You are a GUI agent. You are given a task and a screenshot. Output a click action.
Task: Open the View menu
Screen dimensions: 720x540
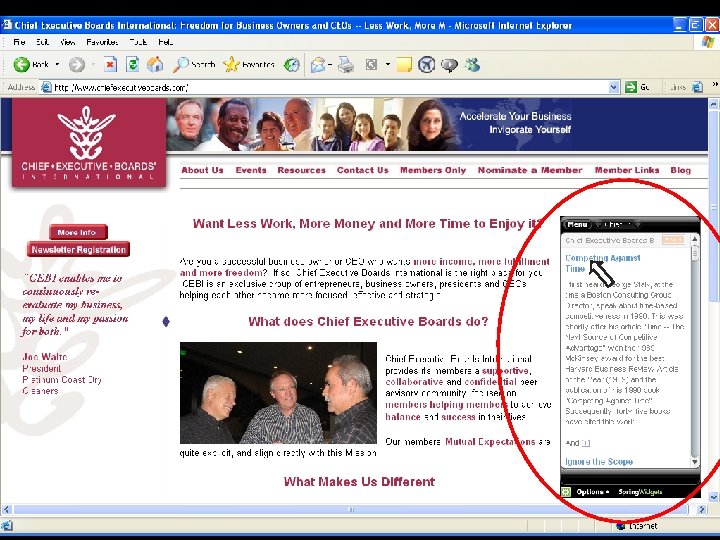[x=68, y=42]
